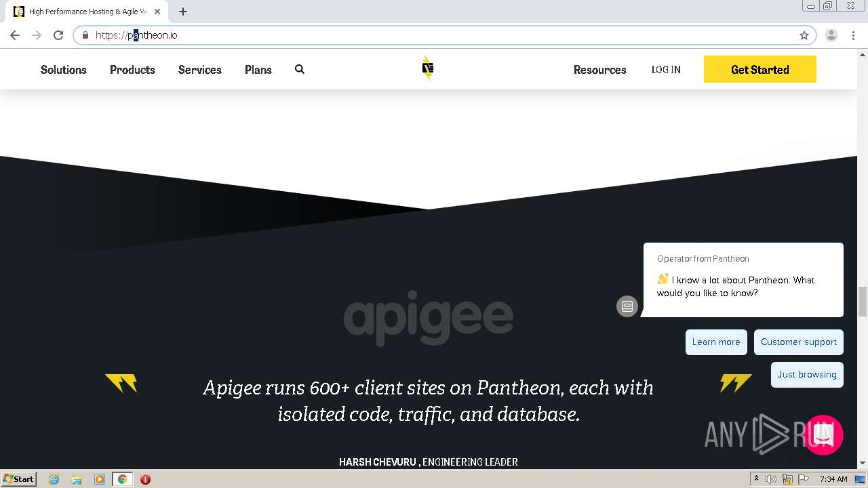The image size is (868, 488).
Task: Open the pink chat launcher bubble
Action: pos(823,435)
